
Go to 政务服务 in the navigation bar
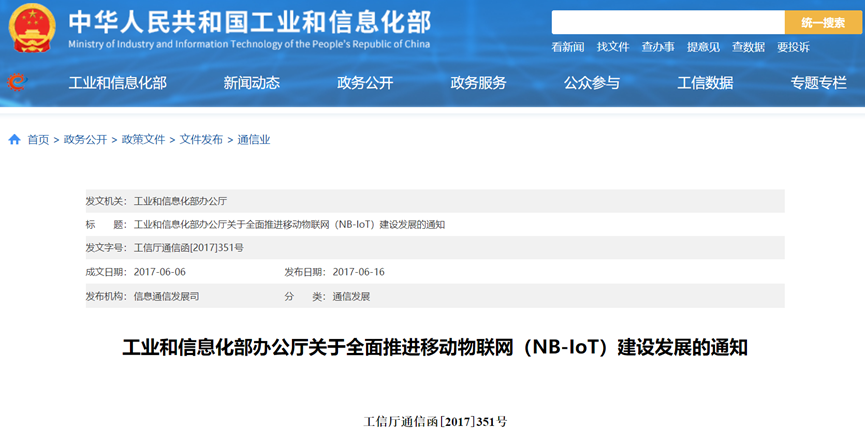[478, 83]
